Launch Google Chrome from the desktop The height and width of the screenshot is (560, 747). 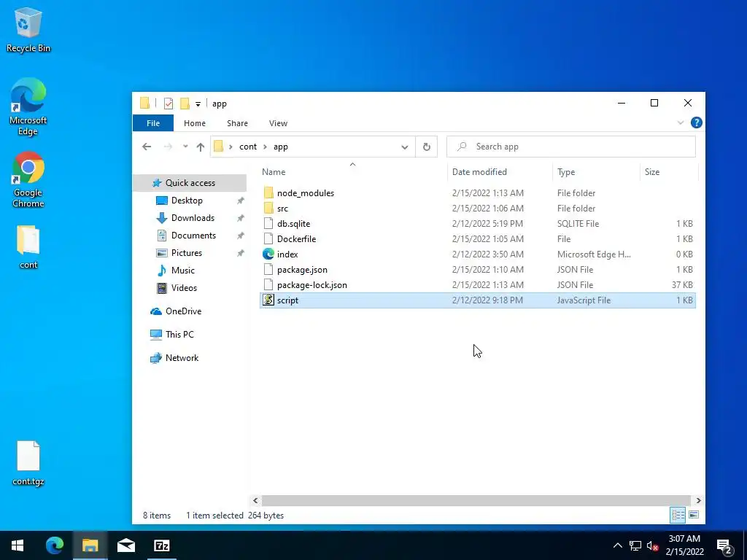pos(28,179)
